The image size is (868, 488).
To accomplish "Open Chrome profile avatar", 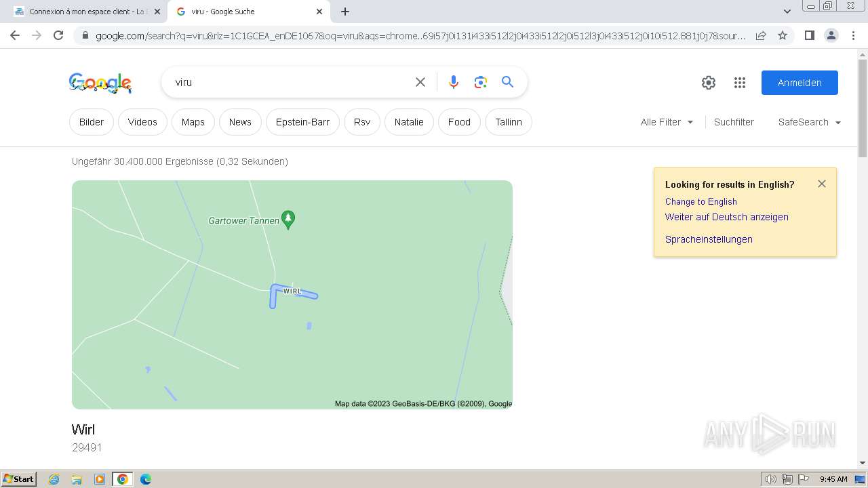I will click(x=831, y=35).
